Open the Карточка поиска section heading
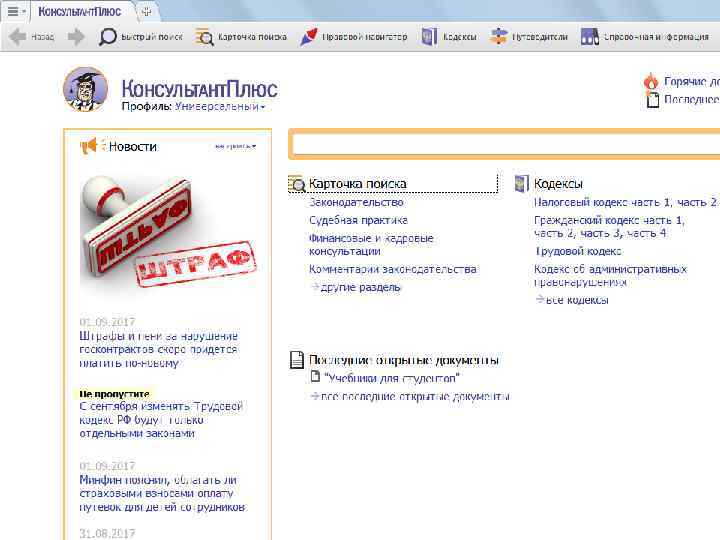 pos(358,184)
